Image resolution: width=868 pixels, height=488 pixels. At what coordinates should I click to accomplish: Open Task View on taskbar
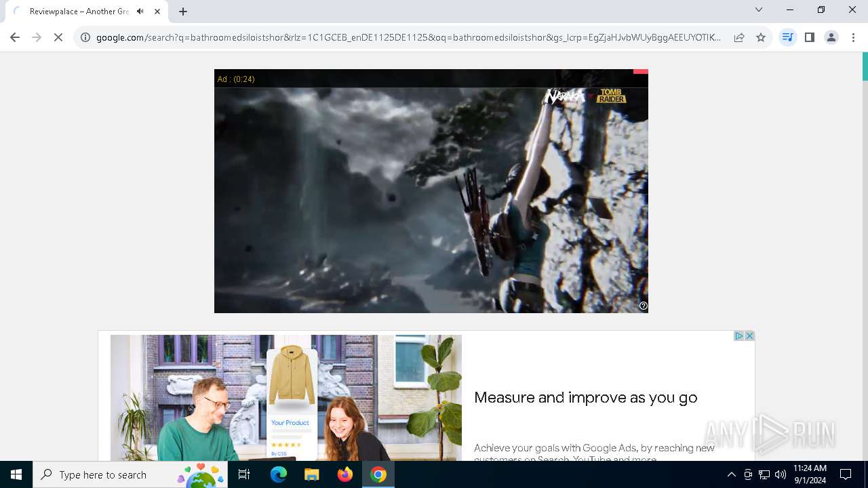(x=244, y=474)
